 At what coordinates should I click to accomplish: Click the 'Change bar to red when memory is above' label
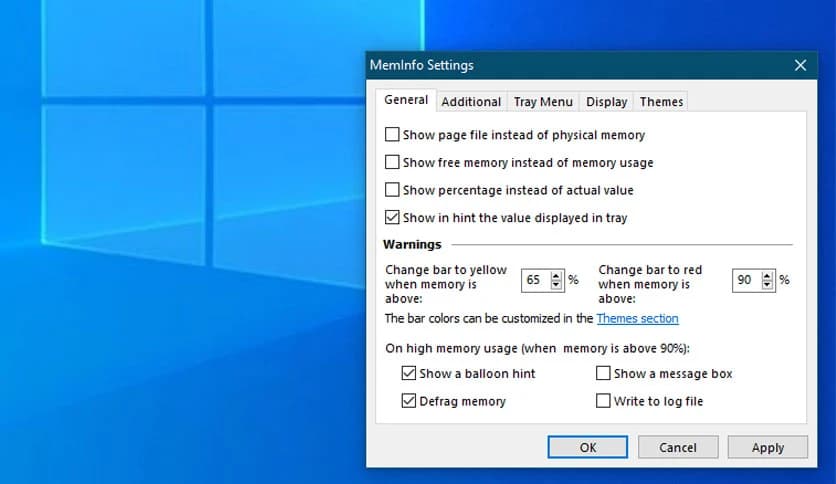tap(650, 284)
